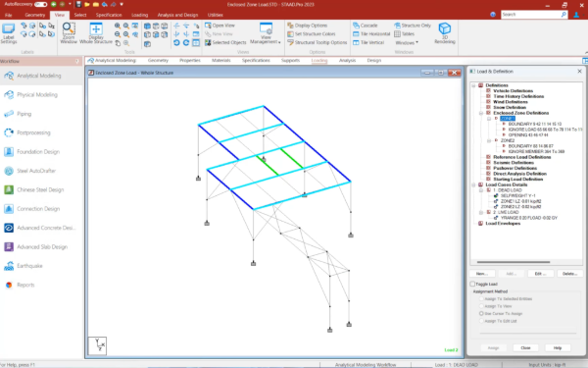588x368 pixels.
Task: Open Set Structure Colors
Action: tap(312, 33)
